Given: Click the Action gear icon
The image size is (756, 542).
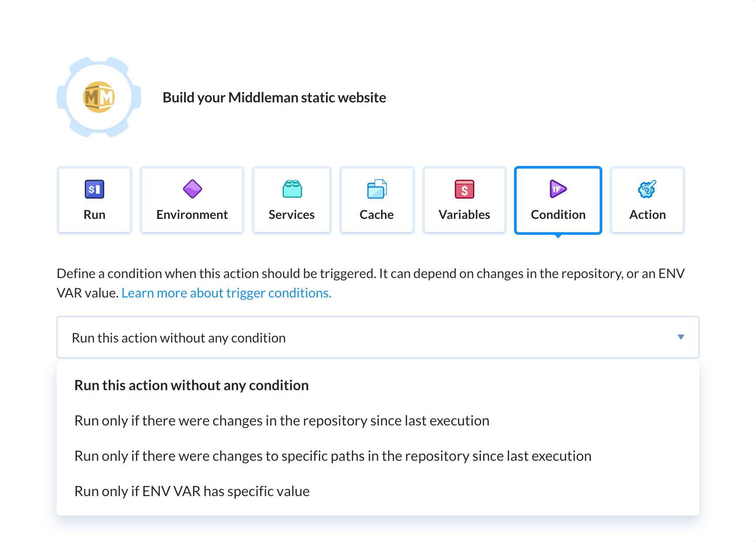Looking at the screenshot, I should pyautogui.click(x=647, y=189).
